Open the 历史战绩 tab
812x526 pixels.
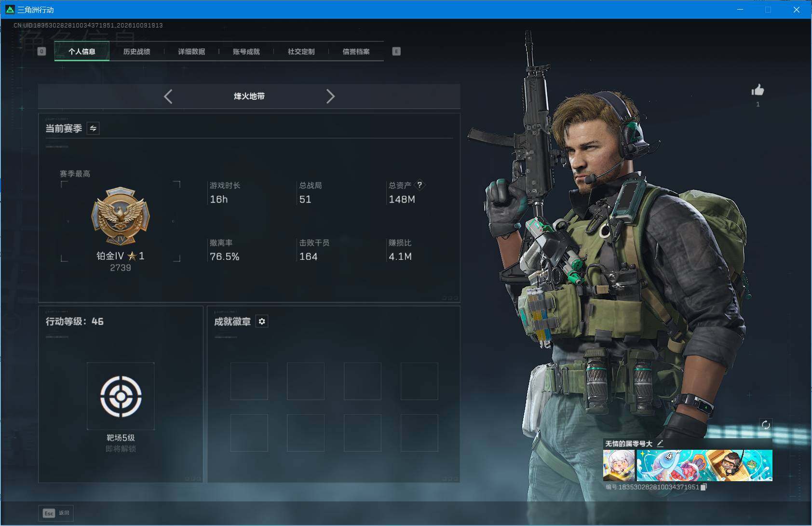pos(137,52)
